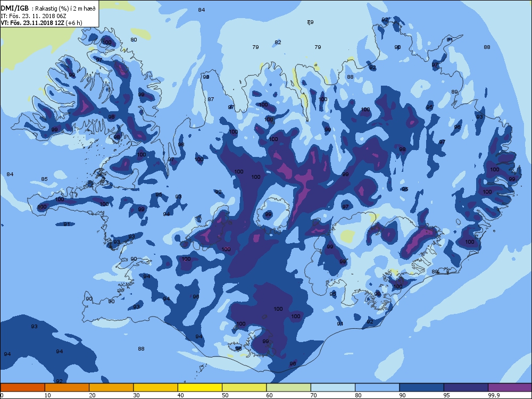Click the 80–90 light blue legend swatch
This screenshot has width=532, height=399.
click(x=377, y=387)
